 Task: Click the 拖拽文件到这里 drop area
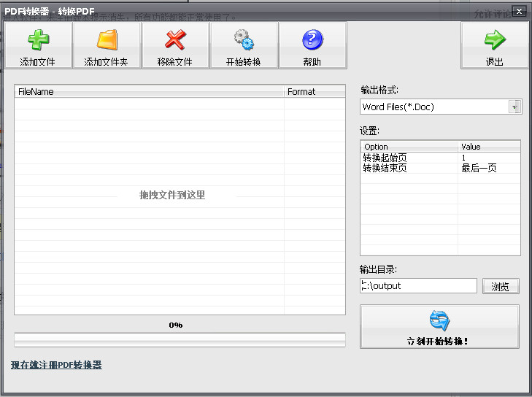[172, 196]
